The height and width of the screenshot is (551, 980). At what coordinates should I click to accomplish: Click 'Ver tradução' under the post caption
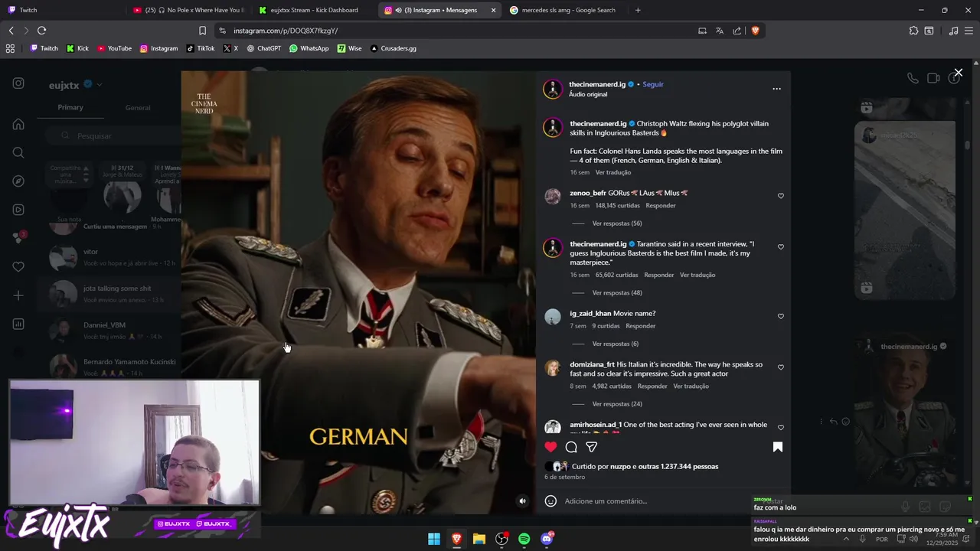(613, 172)
